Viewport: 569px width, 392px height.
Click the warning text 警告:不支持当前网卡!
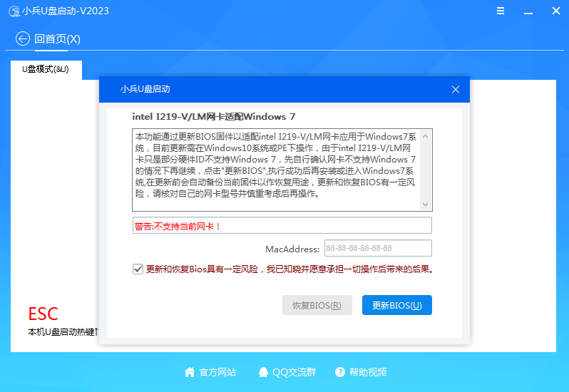click(x=178, y=227)
